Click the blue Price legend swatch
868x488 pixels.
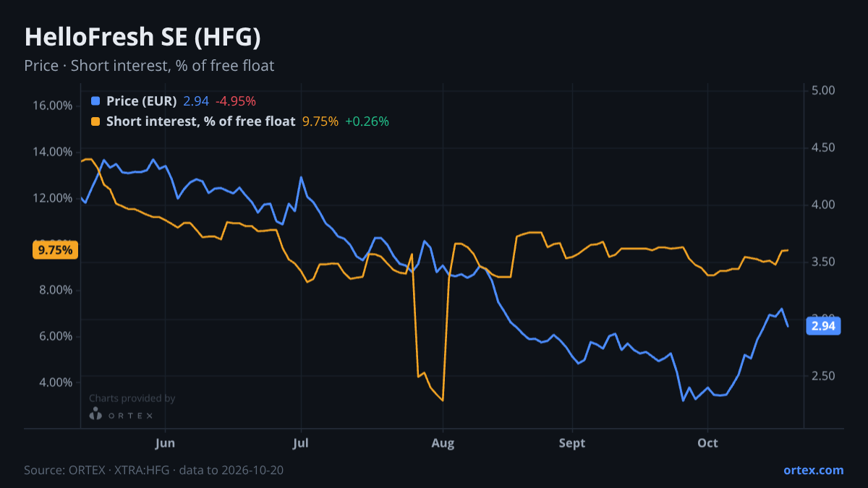[x=95, y=101]
